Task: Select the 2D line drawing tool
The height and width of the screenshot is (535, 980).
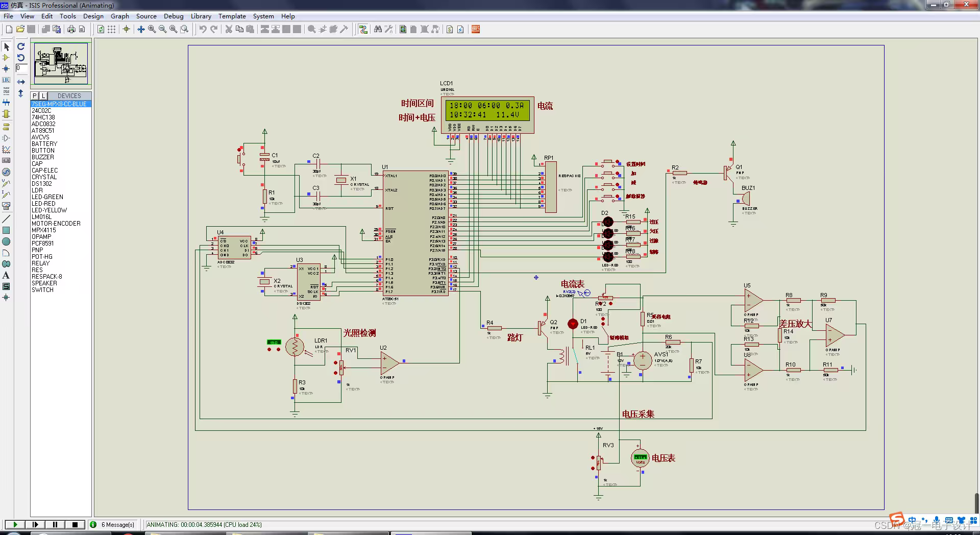Action: click(x=6, y=218)
